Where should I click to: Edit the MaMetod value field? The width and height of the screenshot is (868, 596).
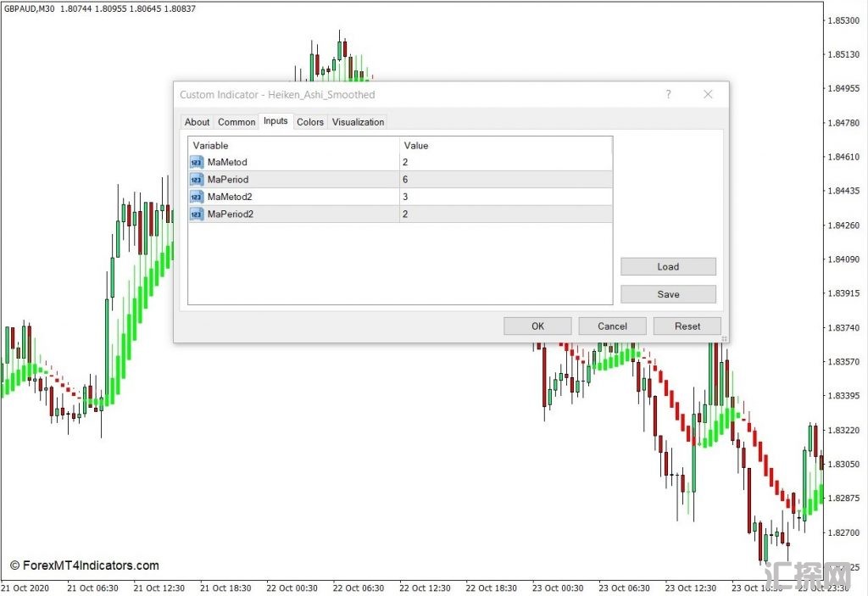[505, 162]
